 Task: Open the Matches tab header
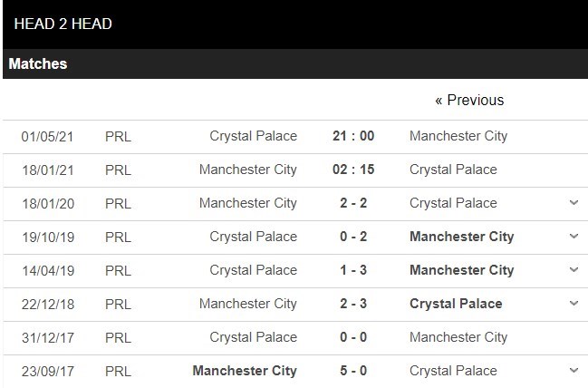(x=38, y=63)
